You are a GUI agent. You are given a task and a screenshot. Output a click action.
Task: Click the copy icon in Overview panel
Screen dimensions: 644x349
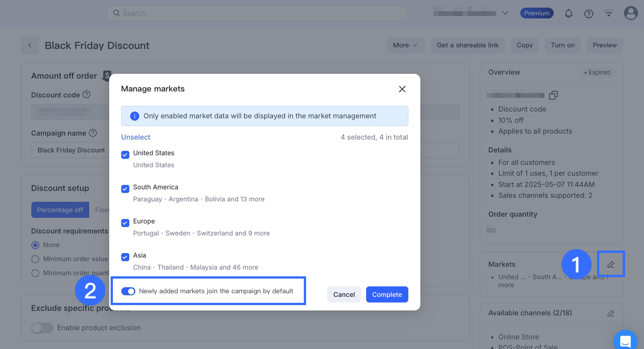click(553, 95)
